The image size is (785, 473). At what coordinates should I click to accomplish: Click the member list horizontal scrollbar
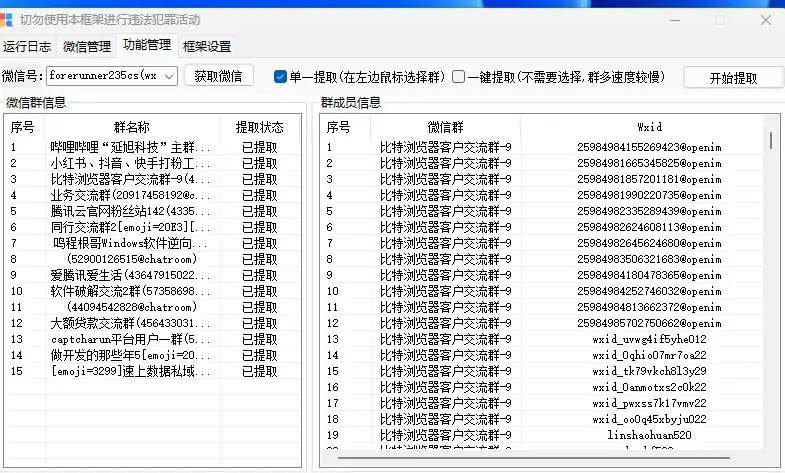[534, 457]
